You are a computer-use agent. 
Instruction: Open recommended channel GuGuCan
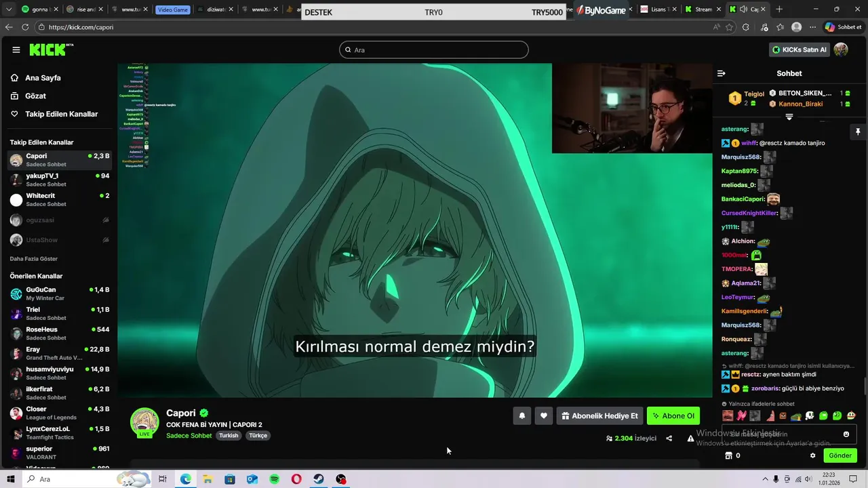(60, 293)
